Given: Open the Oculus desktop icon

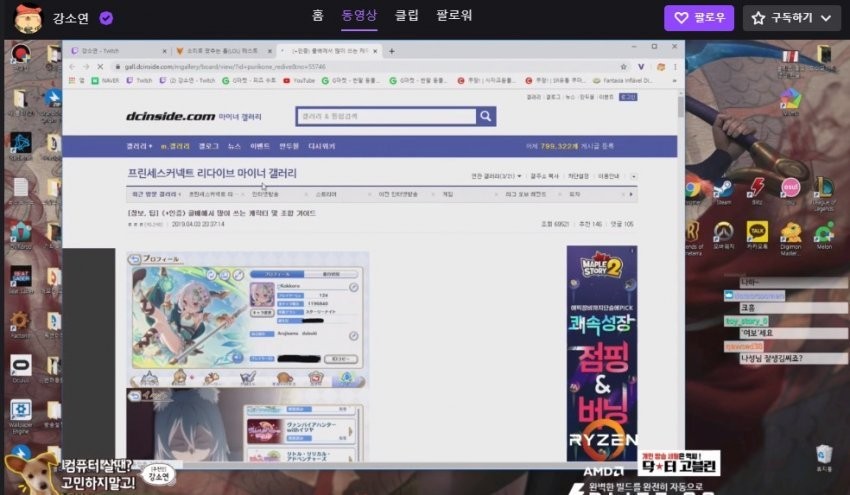Looking at the screenshot, I should point(21,369).
